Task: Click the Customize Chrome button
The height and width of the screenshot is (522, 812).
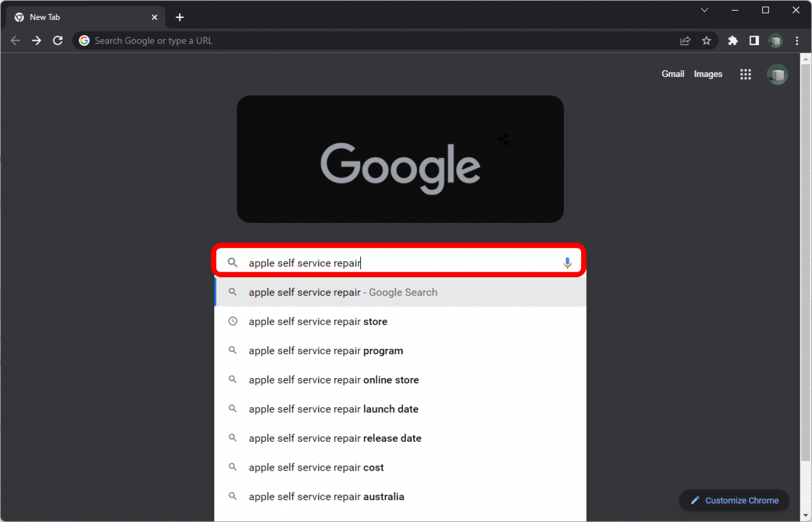Action: tap(734, 500)
